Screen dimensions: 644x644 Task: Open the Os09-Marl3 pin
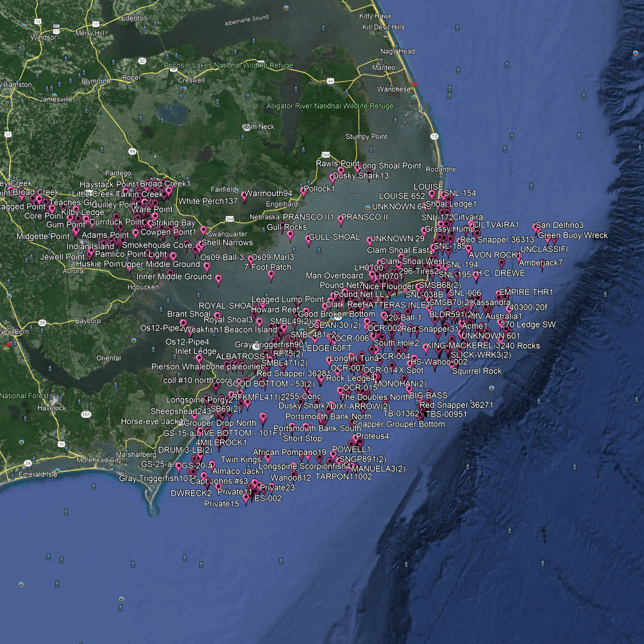point(251,260)
